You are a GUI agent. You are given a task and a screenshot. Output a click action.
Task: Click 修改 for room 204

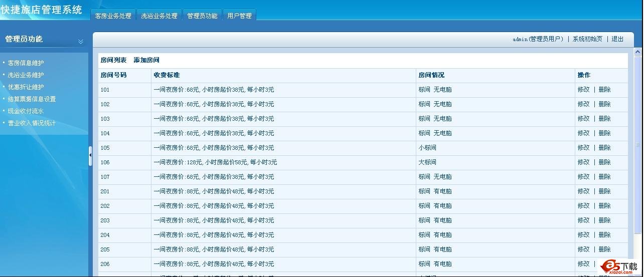pyautogui.click(x=583, y=235)
